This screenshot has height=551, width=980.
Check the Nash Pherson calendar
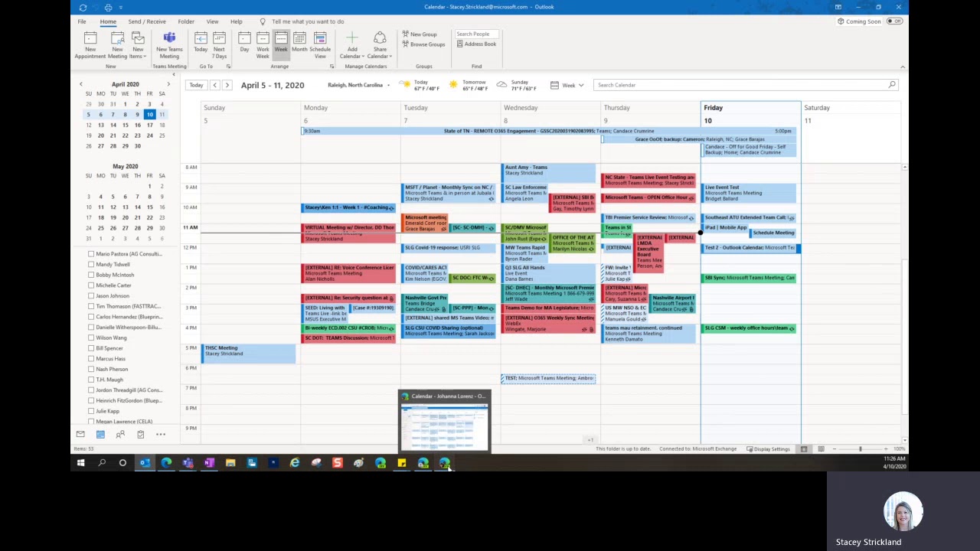tap(91, 369)
